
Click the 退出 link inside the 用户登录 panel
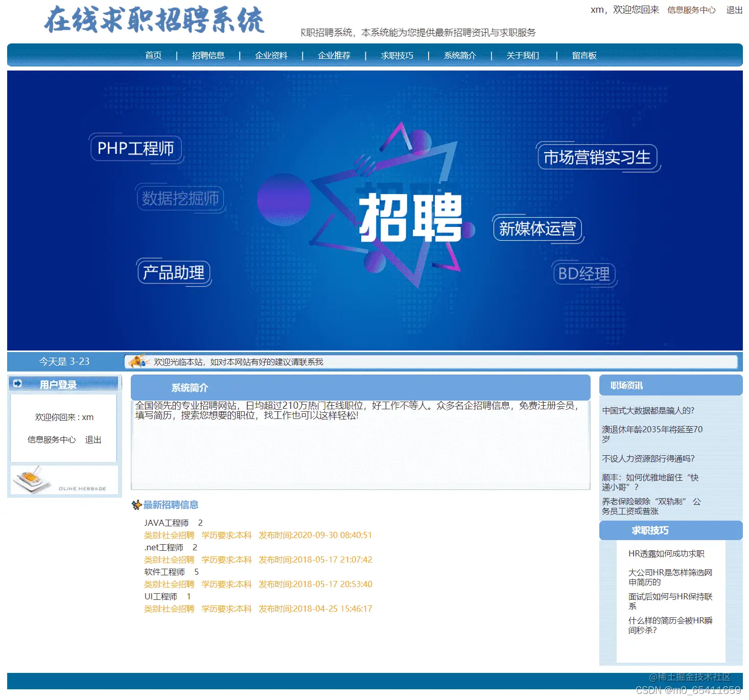tap(94, 439)
